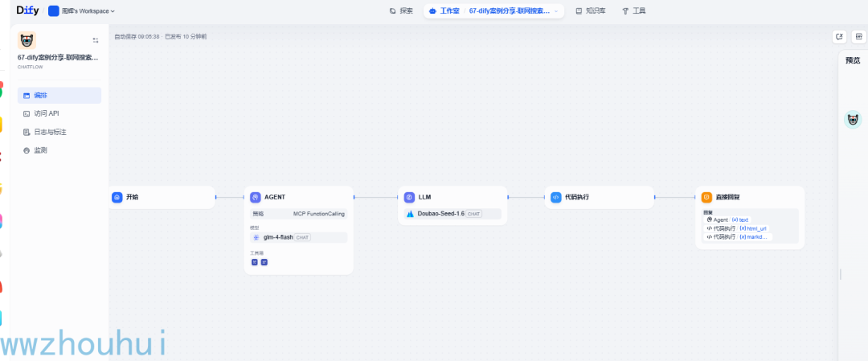Click the first tool icon in AGENT toolset
Screen dimensions: 868x361
point(255,262)
